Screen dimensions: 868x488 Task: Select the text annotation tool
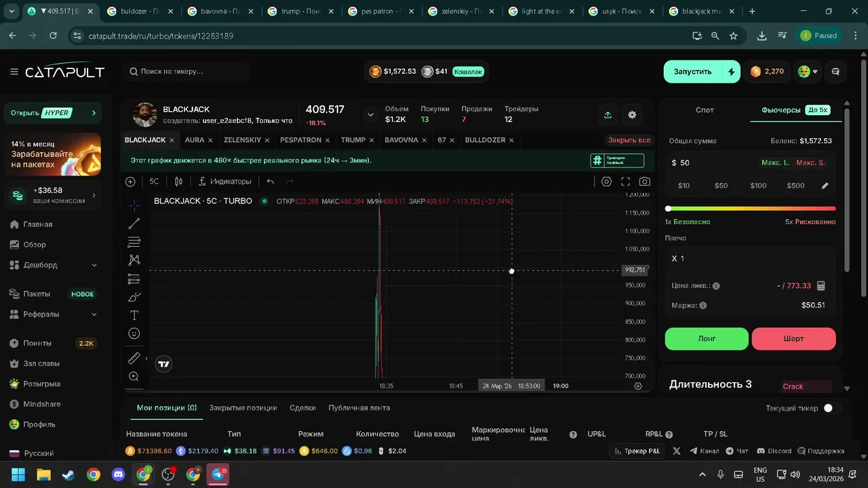pos(134,315)
